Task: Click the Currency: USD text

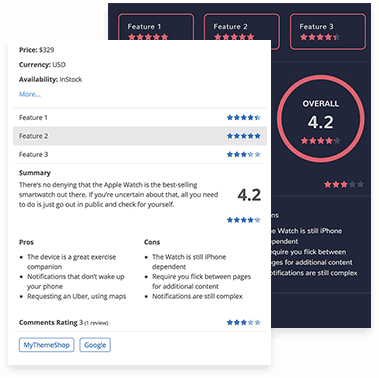Action: click(x=42, y=65)
